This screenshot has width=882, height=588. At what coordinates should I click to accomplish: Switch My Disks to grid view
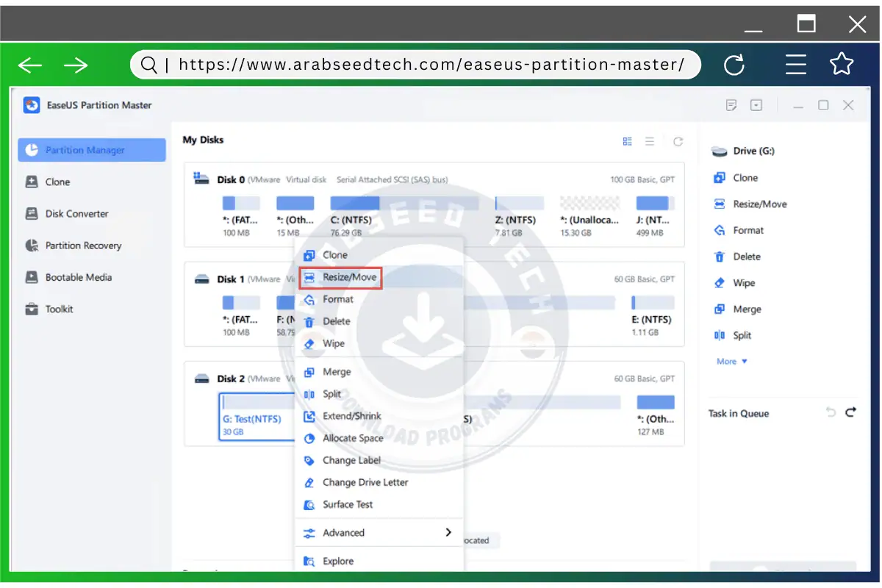click(x=627, y=141)
